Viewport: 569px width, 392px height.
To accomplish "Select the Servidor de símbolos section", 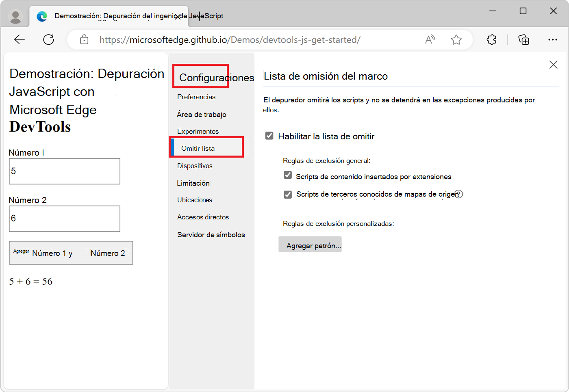I will pos(211,234).
